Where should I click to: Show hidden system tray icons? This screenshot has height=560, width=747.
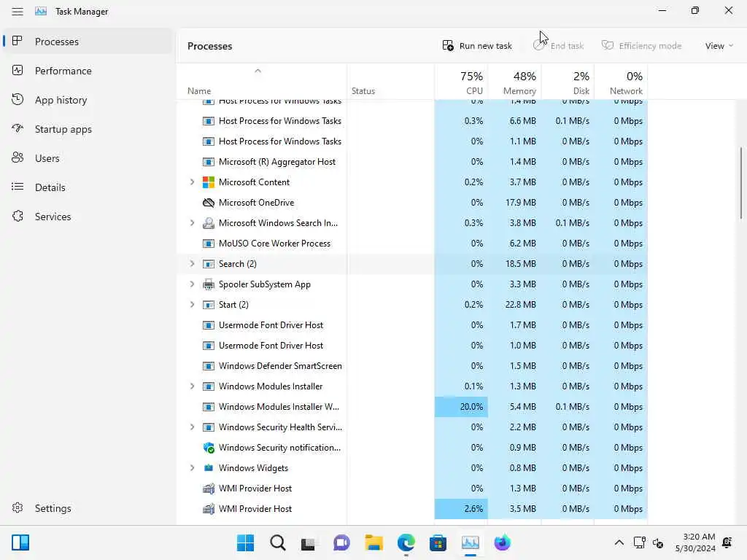click(x=619, y=542)
